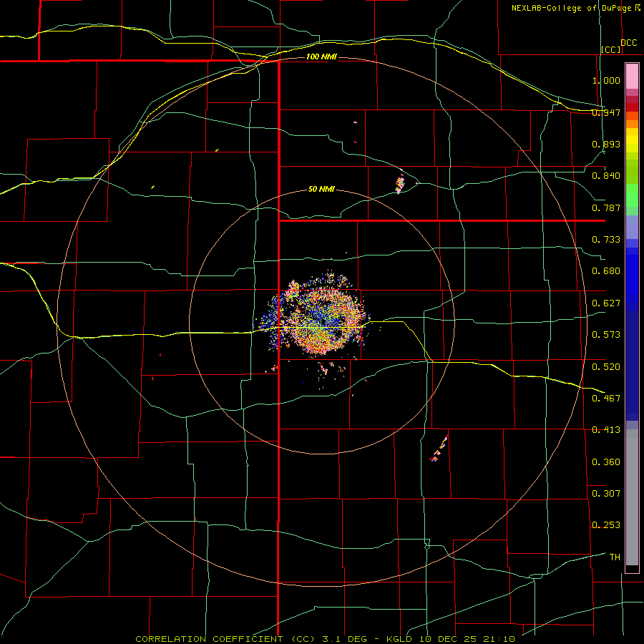Click the 50 NMI range ring label
Viewport: 644px width, 644px height.
[321, 190]
